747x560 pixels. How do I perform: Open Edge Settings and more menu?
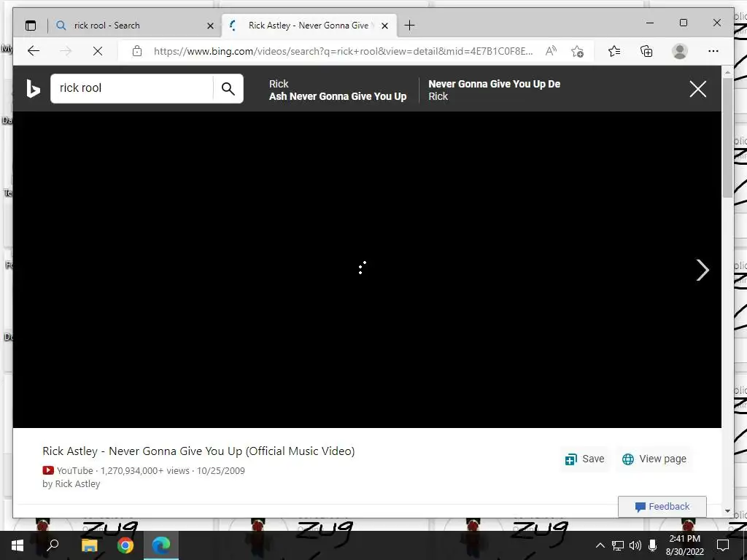tap(713, 51)
